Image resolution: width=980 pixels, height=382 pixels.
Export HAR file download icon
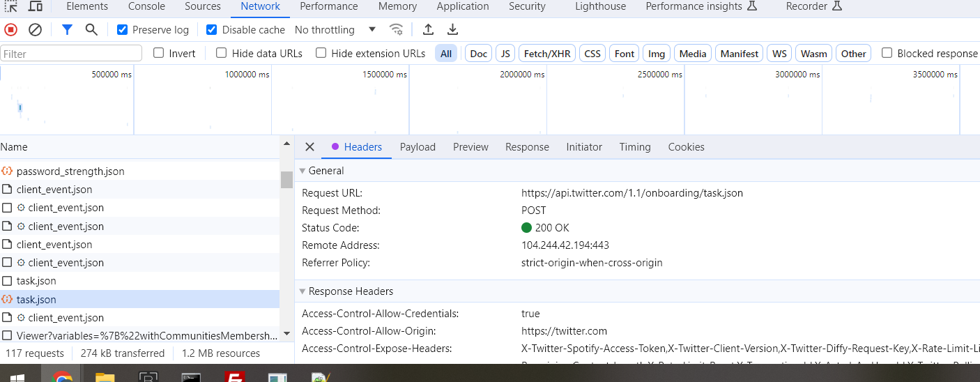point(452,29)
